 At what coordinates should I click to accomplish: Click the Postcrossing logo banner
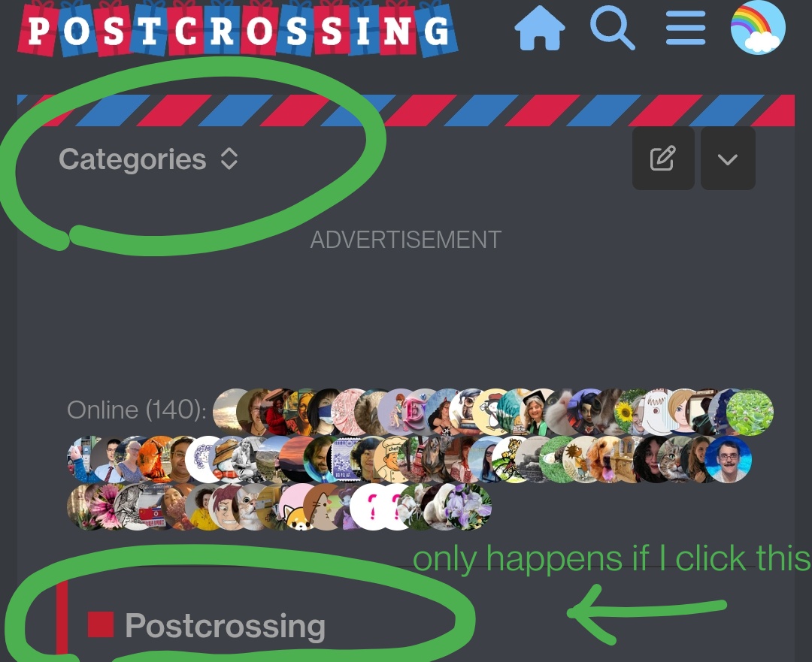tap(238, 29)
